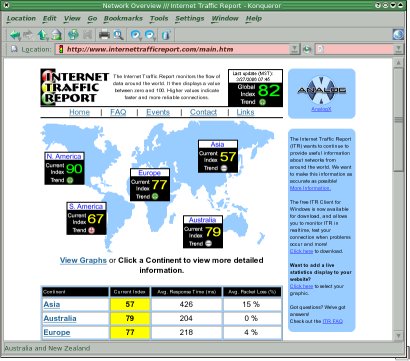Open the Events link

click(x=158, y=112)
